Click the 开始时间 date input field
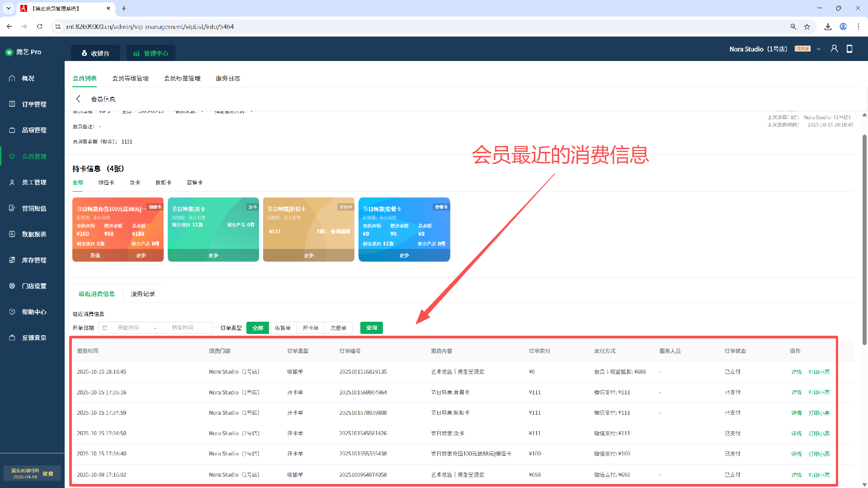 click(x=128, y=328)
